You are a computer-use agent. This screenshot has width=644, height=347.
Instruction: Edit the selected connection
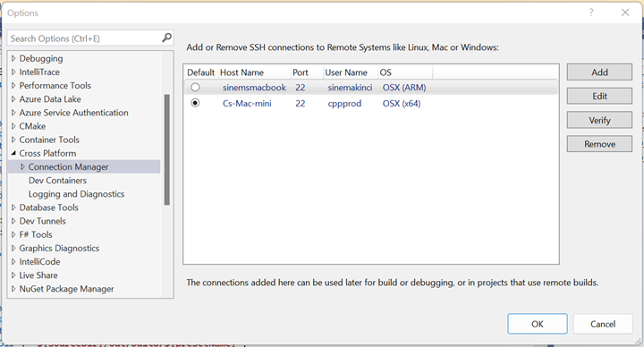tap(599, 96)
